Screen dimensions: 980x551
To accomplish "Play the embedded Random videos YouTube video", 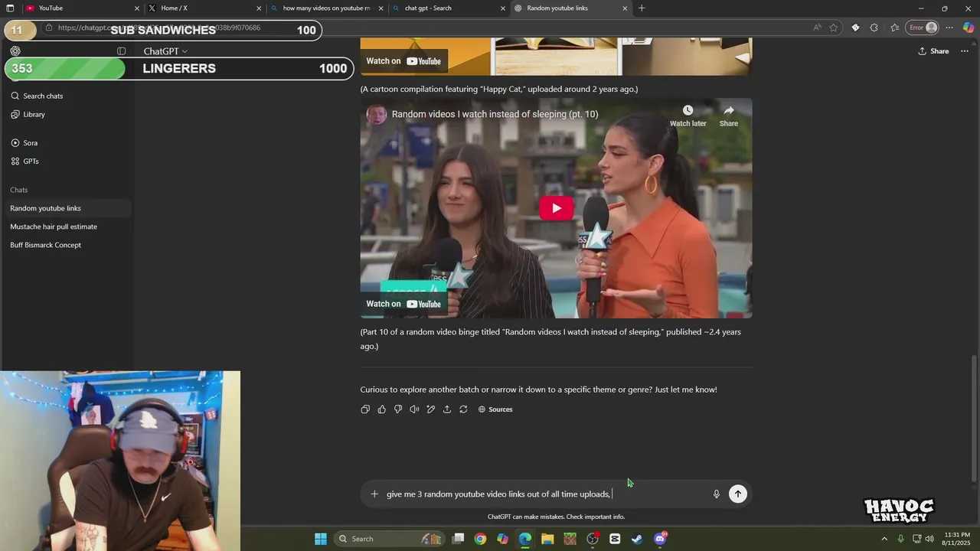I will pyautogui.click(x=557, y=208).
